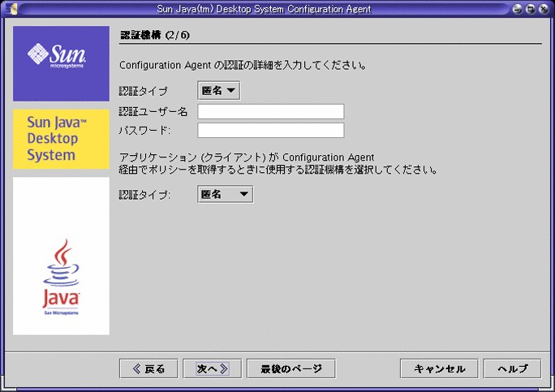The width and height of the screenshot is (555, 392).
Task: Click the 認証ユーザー名 label
Action: coord(153,112)
